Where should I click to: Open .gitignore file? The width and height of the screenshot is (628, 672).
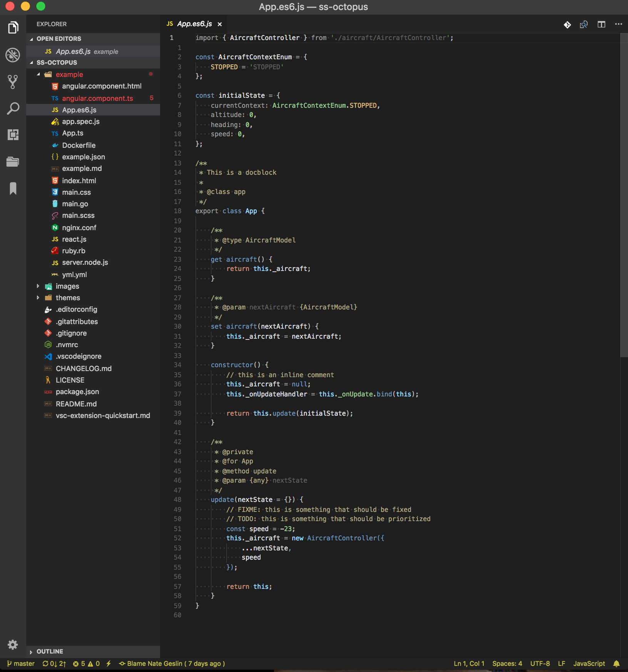93,333
